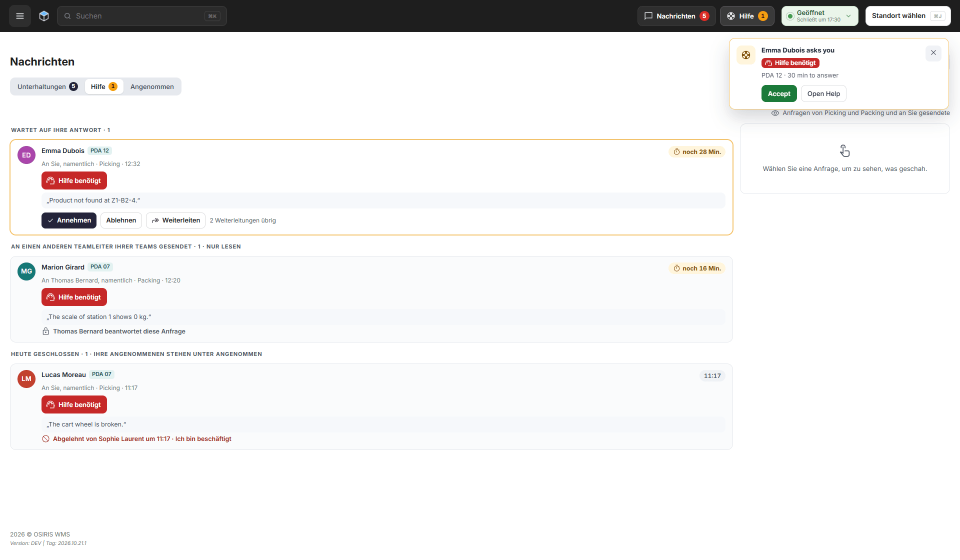
Task: Click Ablehnen to decline the request
Action: coord(121,220)
